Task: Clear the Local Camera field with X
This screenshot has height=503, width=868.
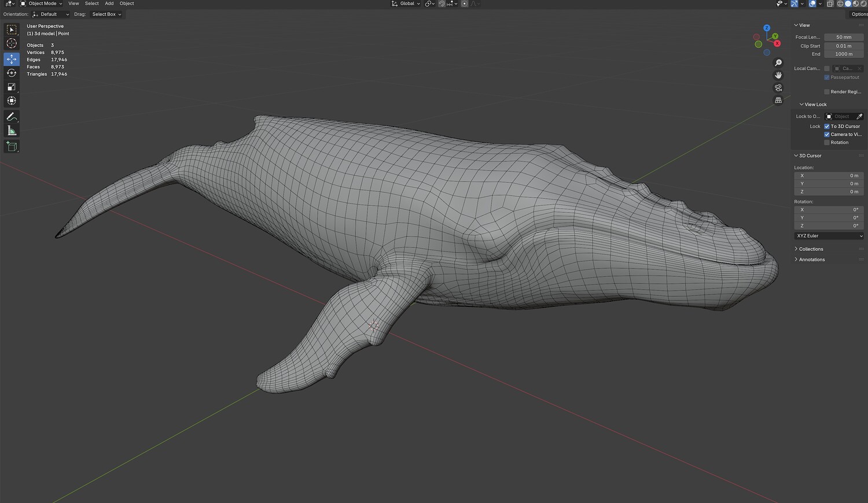Action: (x=859, y=68)
